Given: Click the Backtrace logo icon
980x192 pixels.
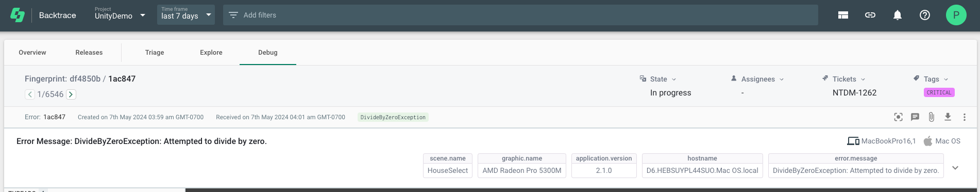Looking at the screenshot, I should coord(18,15).
